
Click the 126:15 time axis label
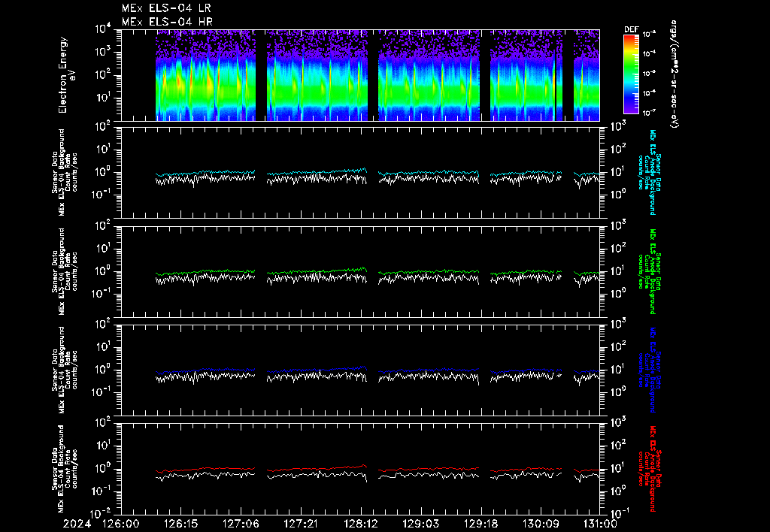click(180, 524)
